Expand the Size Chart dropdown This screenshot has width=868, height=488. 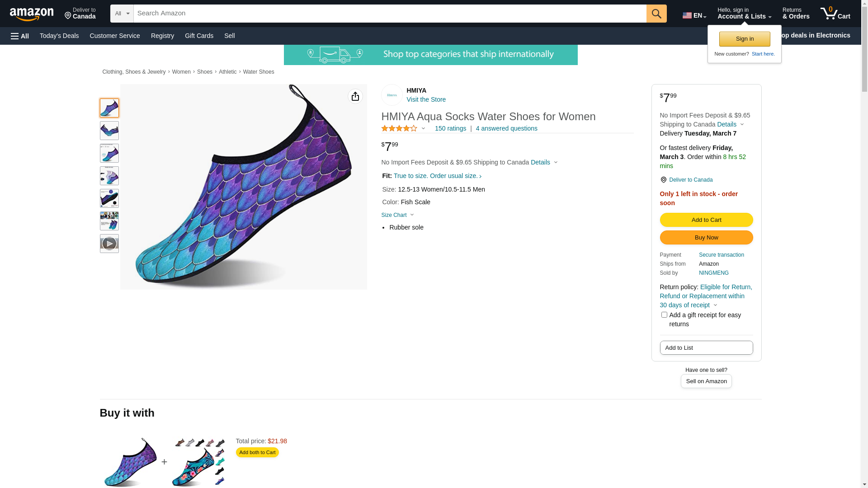(397, 215)
